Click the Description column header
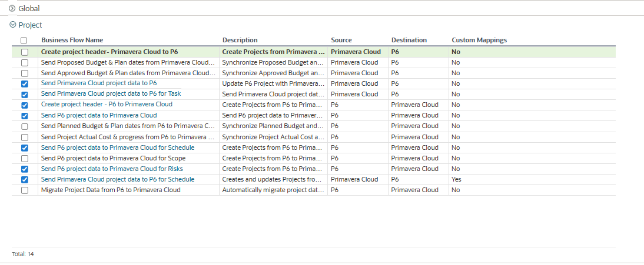644x265 pixels. pyautogui.click(x=240, y=40)
